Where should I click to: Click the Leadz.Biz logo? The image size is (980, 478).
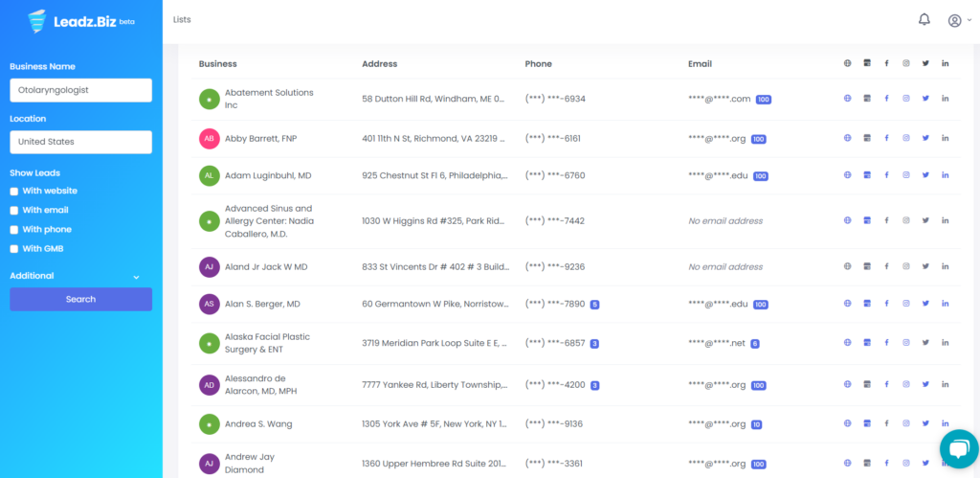coord(81,21)
